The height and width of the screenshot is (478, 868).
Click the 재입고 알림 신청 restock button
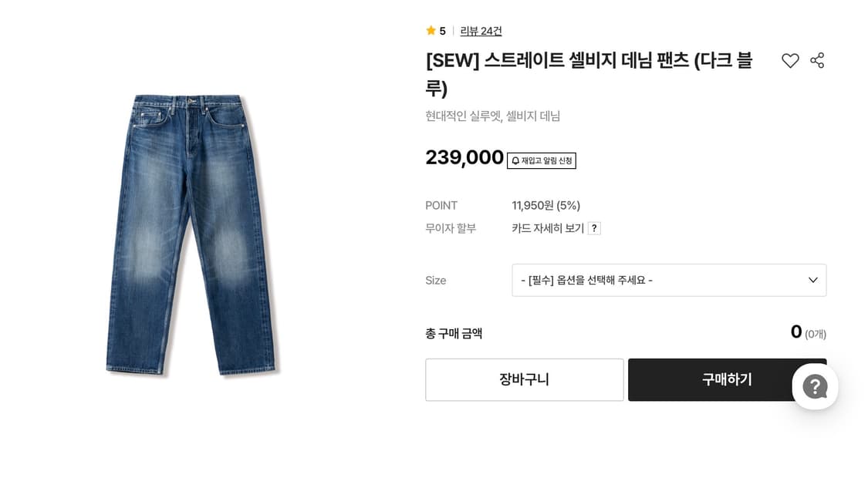point(540,160)
